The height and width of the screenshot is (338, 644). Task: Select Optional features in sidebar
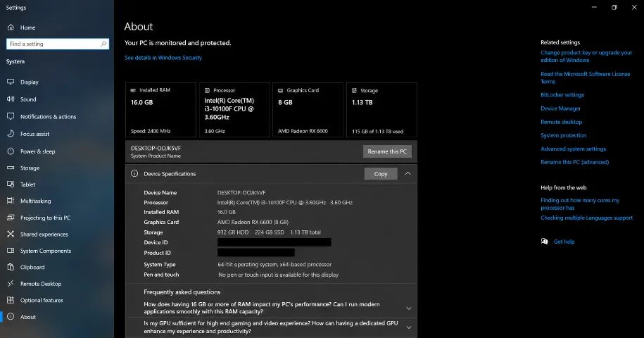tap(42, 300)
